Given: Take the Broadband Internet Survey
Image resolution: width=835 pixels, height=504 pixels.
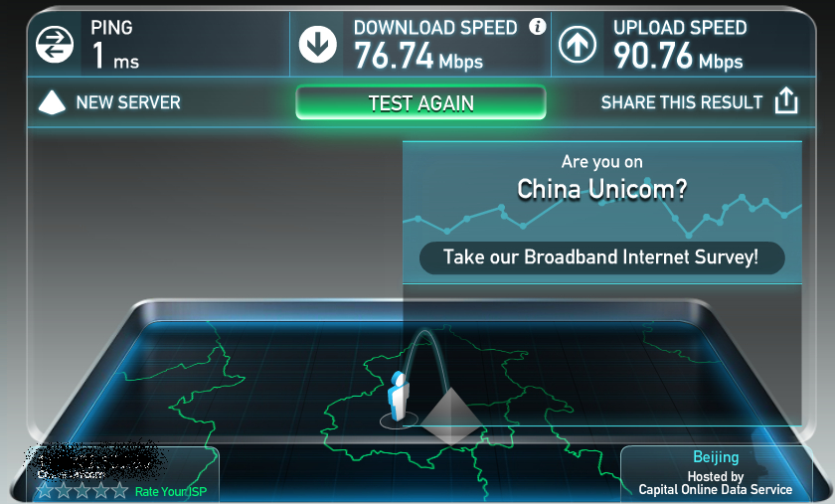Looking at the screenshot, I should click(601, 257).
